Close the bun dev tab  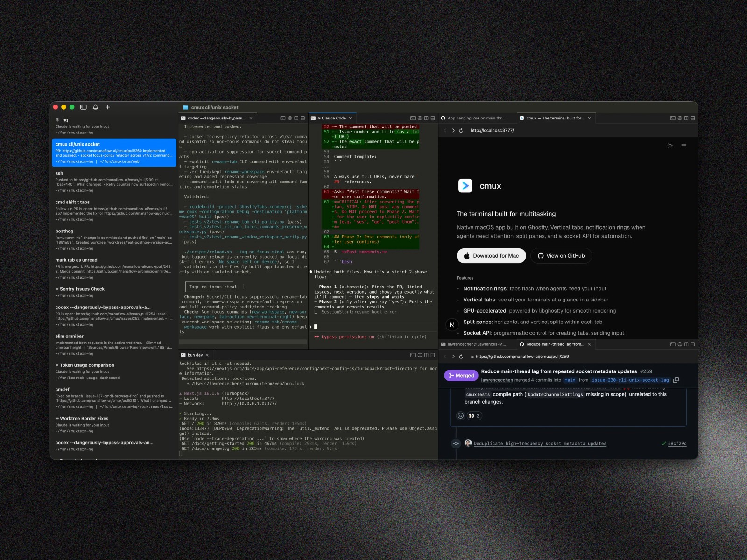(207, 355)
